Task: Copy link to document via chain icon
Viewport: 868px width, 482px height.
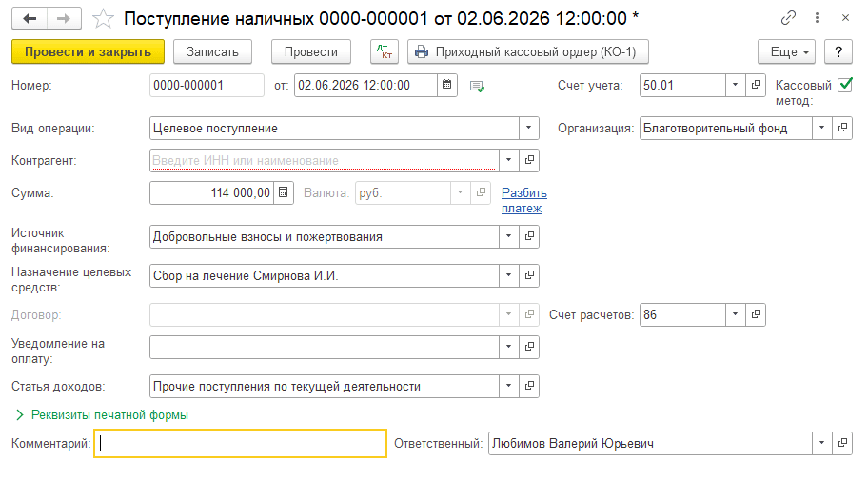Action: point(788,18)
